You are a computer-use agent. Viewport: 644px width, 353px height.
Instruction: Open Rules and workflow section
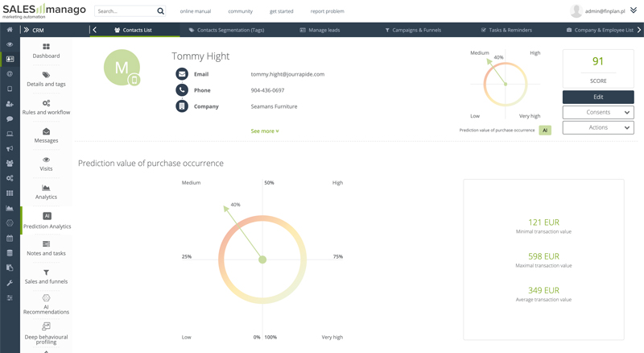[47, 107]
